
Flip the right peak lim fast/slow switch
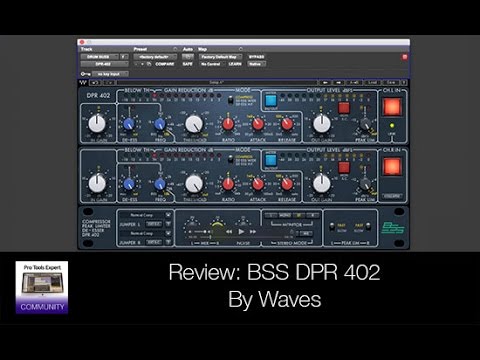tap(368, 227)
